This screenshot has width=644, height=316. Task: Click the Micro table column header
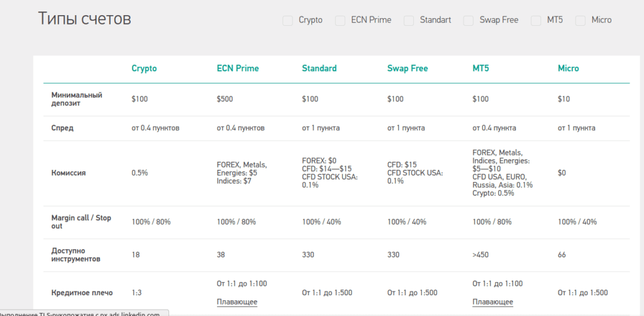coord(568,68)
